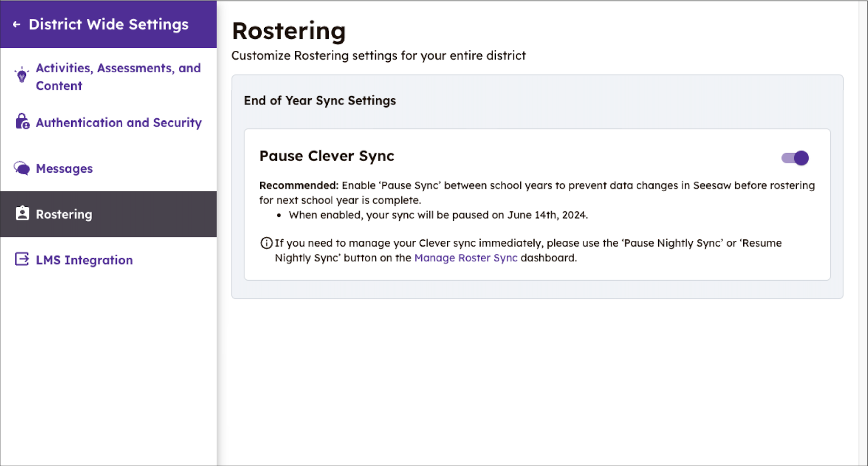This screenshot has width=868, height=466.
Task: Open Authentication and Security settings
Action: pyautogui.click(x=118, y=123)
